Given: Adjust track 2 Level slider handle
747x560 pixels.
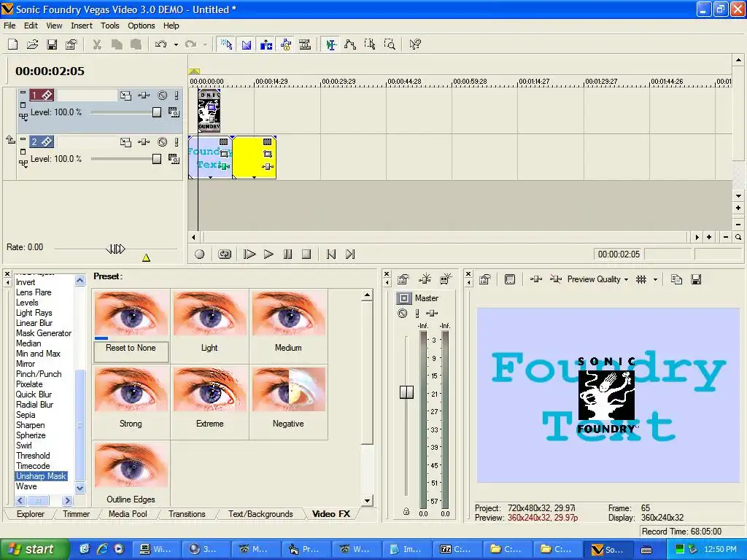Looking at the screenshot, I should point(157,159).
